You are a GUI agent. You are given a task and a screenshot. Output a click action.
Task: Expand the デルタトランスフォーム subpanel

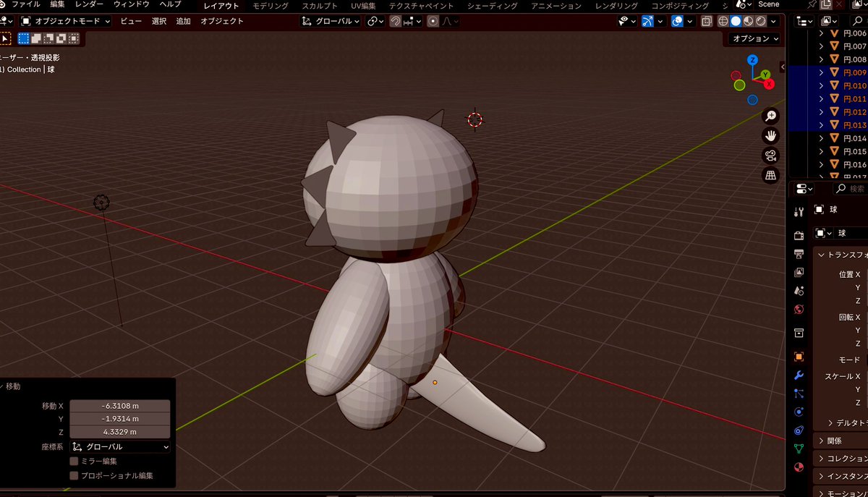830,422
